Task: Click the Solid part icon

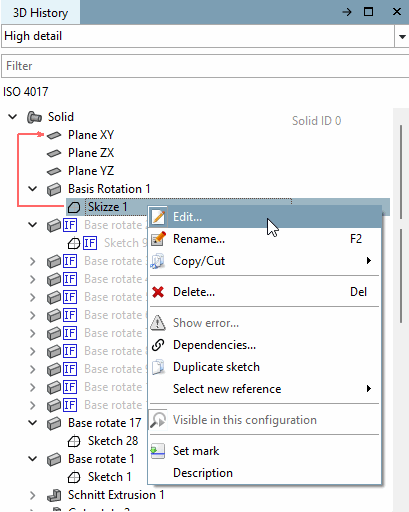Action: pos(34,117)
